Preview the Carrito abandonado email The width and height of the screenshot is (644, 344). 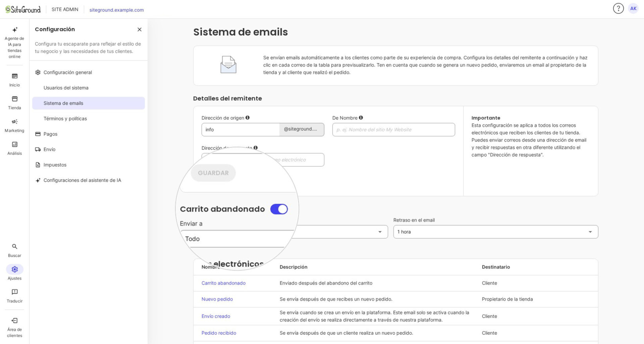coord(223,283)
